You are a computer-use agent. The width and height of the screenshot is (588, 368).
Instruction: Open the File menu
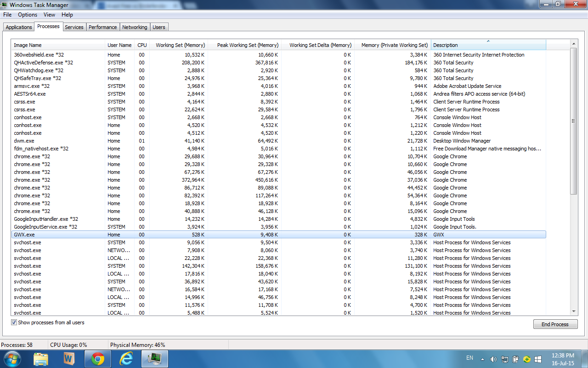click(x=7, y=15)
